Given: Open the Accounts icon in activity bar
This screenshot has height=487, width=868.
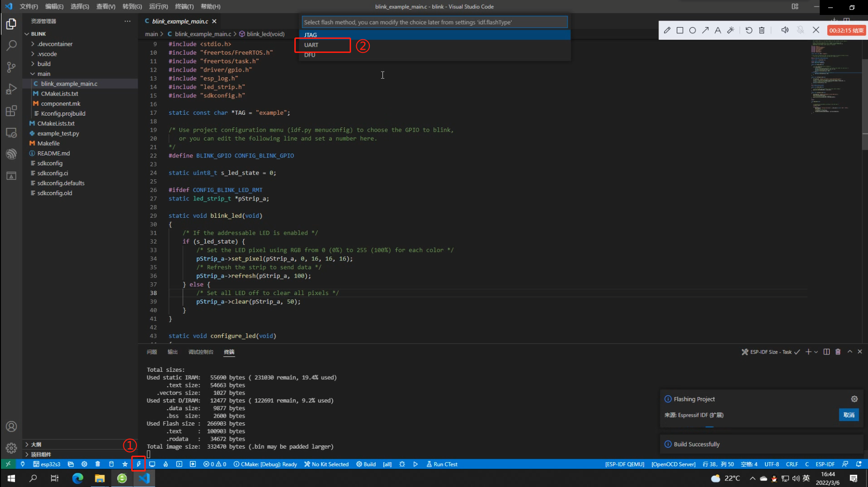Looking at the screenshot, I should coord(11,427).
